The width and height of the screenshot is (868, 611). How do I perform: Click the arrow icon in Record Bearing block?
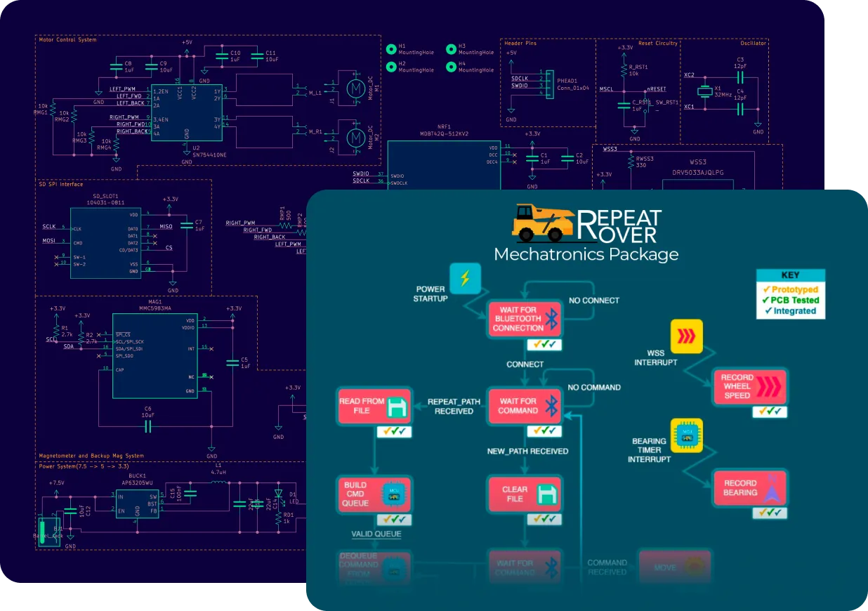(x=770, y=487)
